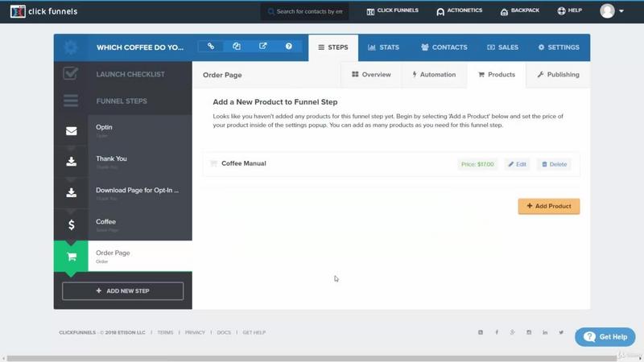This screenshot has width=644, height=362.
Task: Open the Sales tab
Action: click(x=502, y=47)
